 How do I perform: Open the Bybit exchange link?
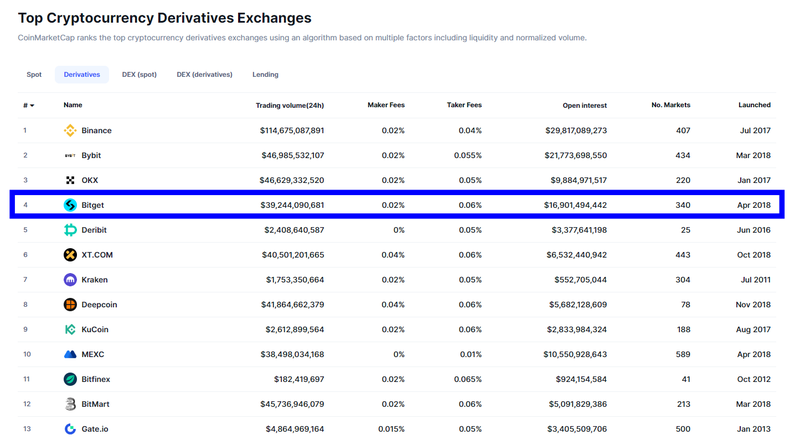pyautogui.click(x=91, y=156)
